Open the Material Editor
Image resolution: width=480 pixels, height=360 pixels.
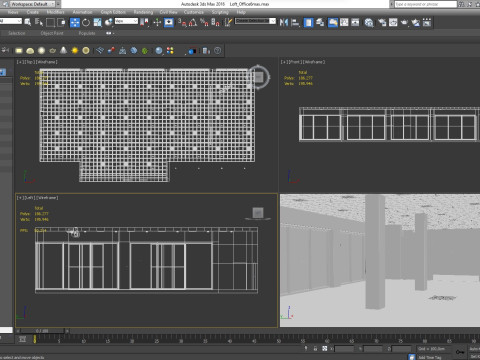(369, 22)
